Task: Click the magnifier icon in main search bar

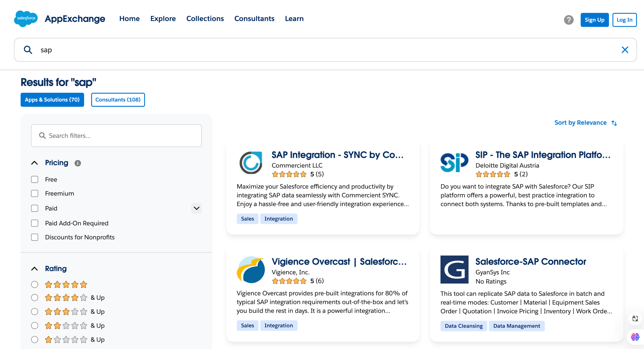Action: click(x=28, y=50)
